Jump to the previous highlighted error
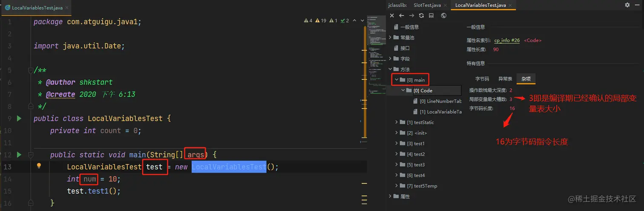 tap(354, 20)
